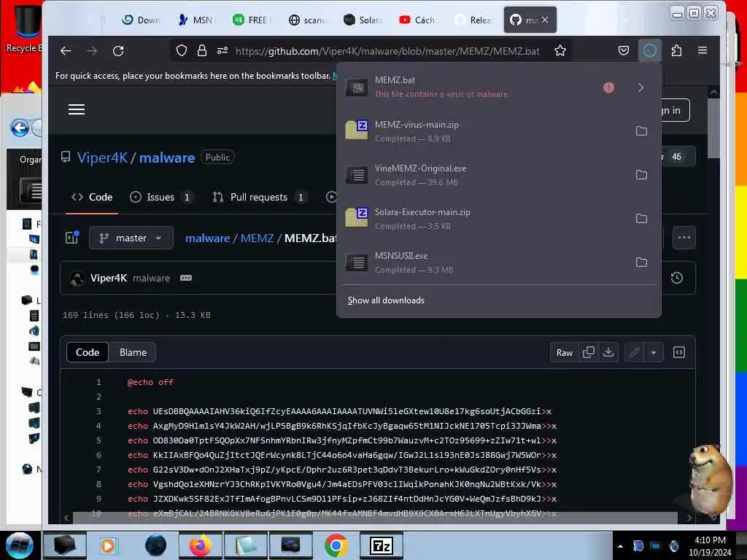Screen dimensions: 747x560
Task: Open the Back button in Explorer window
Action: point(20,128)
